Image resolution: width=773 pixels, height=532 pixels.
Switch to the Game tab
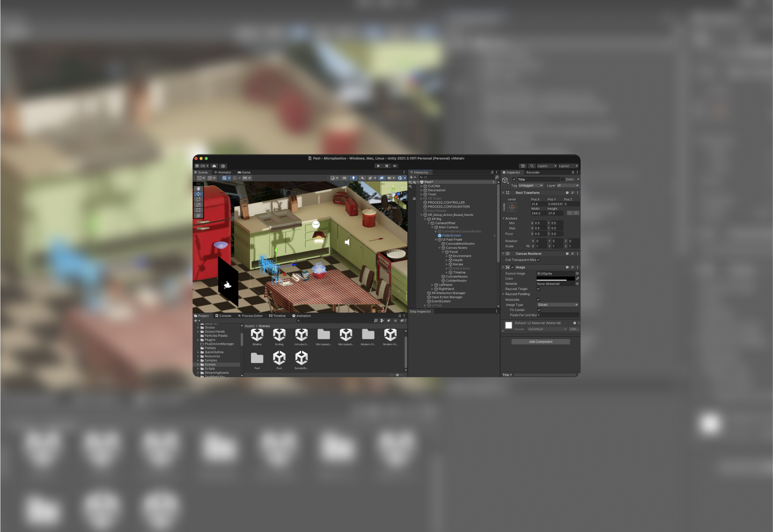(x=244, y=172)
